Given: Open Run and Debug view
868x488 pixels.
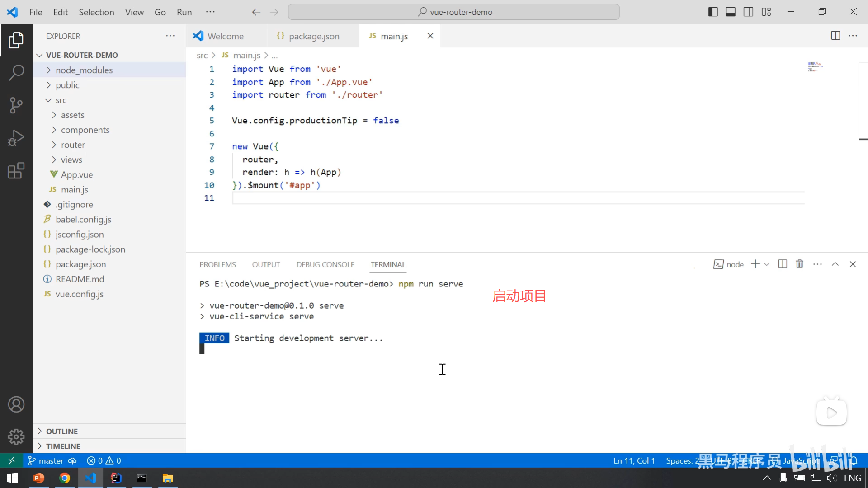Looking at the screenshot, I should click(x=16, y=138).
